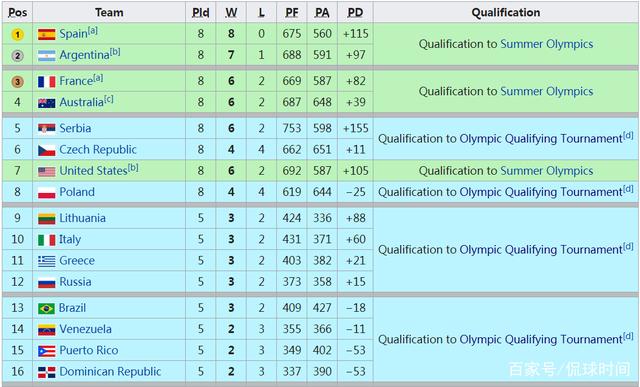640x387 pixels.
Task: Open the Australia team link
Action: click(x=82, y=102)
